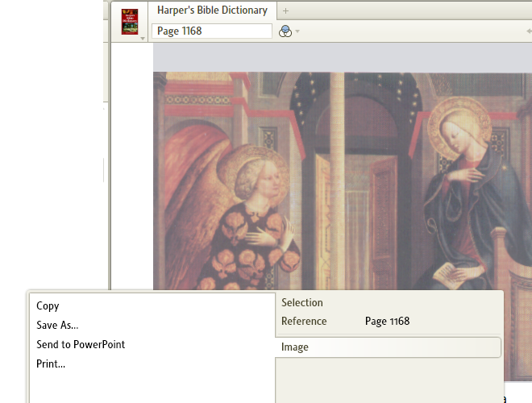Select the Harper's Bible Dictionary tab
The width and height of the screenshot is (532, 403).
212,10
